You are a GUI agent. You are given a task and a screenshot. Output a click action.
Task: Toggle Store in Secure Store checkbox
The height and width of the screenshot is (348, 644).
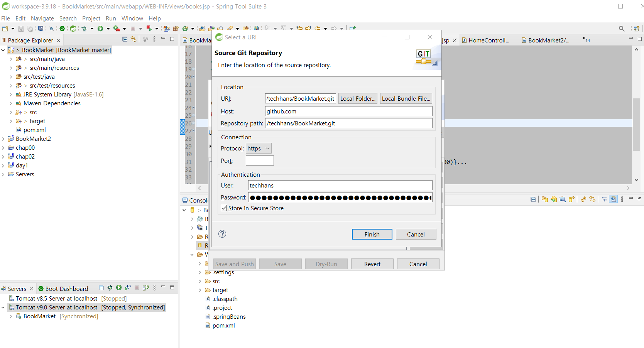tap(224, 208)
